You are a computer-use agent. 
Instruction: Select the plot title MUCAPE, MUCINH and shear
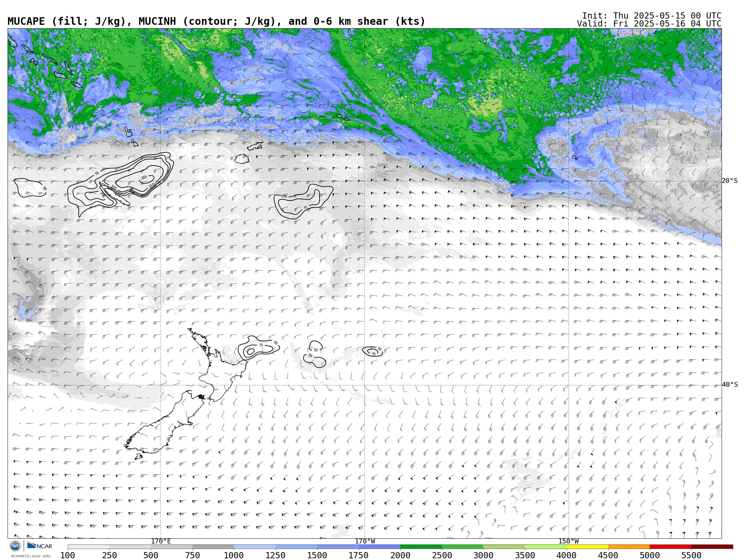click(216, 21)
